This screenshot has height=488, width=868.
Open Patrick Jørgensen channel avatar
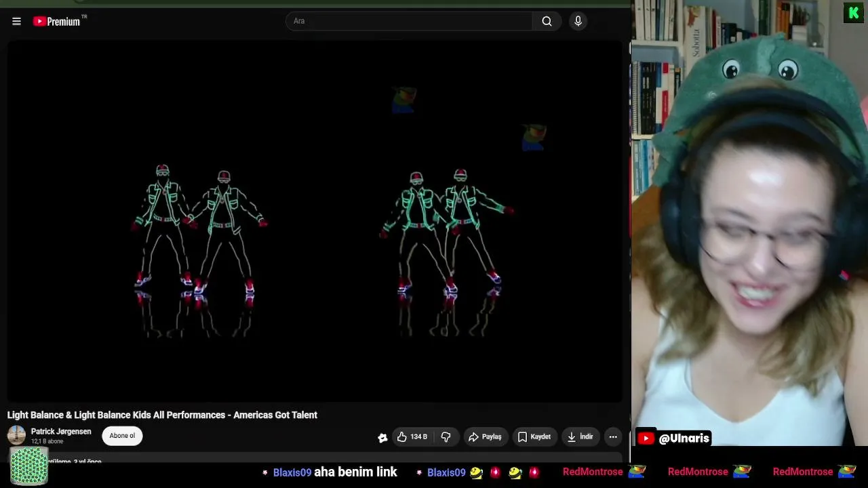coord(16,435)
